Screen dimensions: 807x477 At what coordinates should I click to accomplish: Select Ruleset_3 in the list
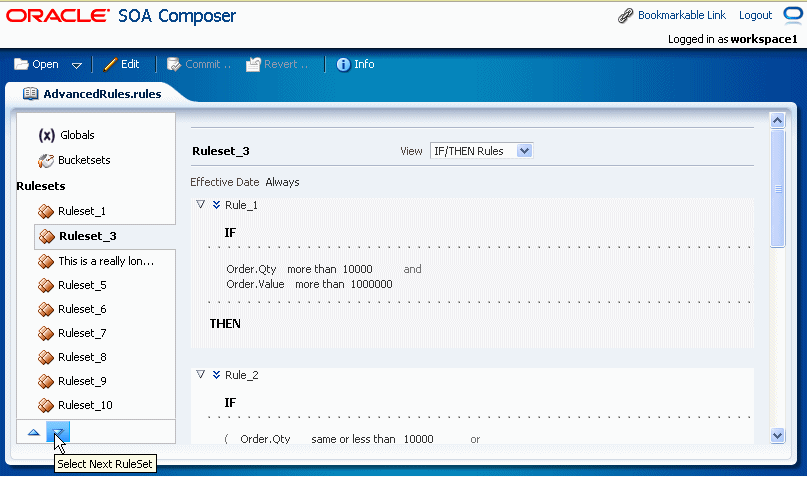point(87,236)
